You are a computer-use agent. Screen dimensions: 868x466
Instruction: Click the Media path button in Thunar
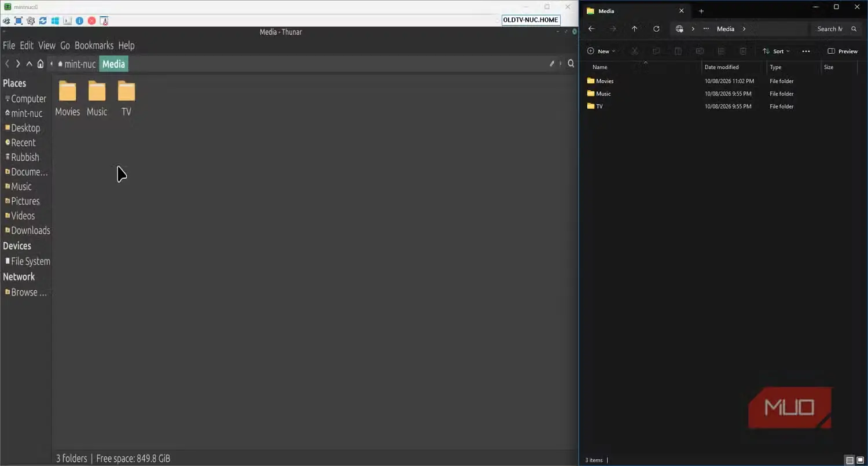(113, 64)
